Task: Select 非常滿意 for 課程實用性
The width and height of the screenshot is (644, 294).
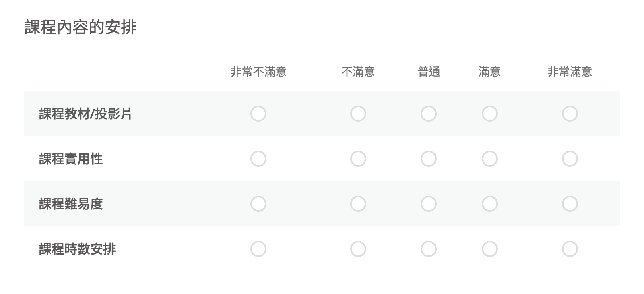Action: point(570,159)
